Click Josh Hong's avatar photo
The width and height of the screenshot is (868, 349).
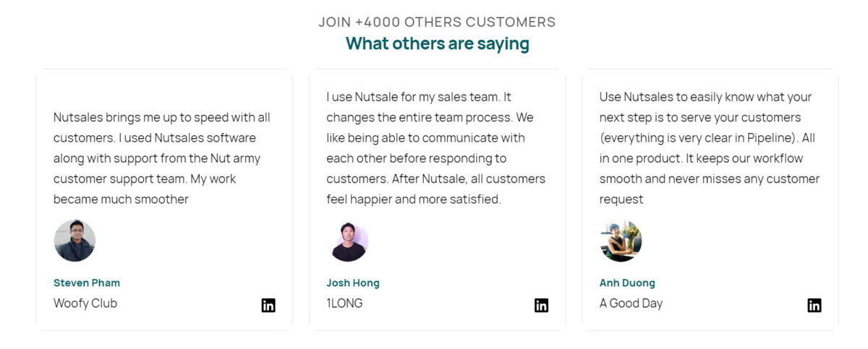348,241
